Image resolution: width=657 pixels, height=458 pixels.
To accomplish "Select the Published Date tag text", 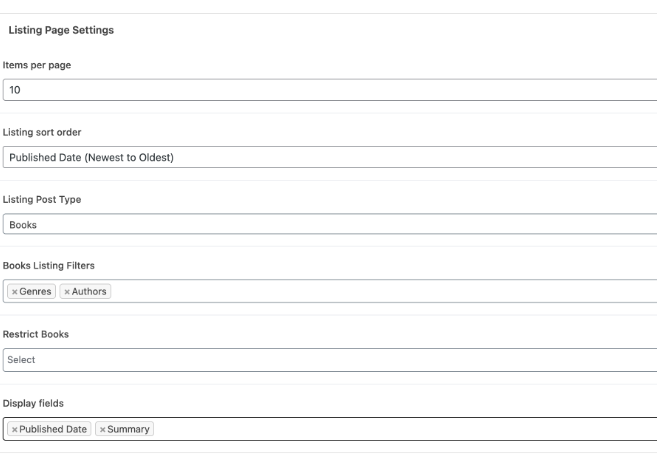I will [53, 429].
